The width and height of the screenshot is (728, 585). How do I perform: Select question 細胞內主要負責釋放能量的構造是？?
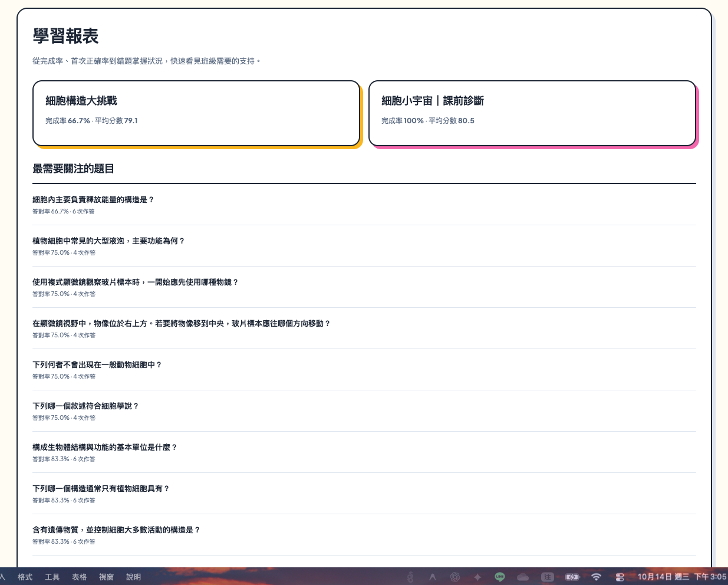point(364,205)
